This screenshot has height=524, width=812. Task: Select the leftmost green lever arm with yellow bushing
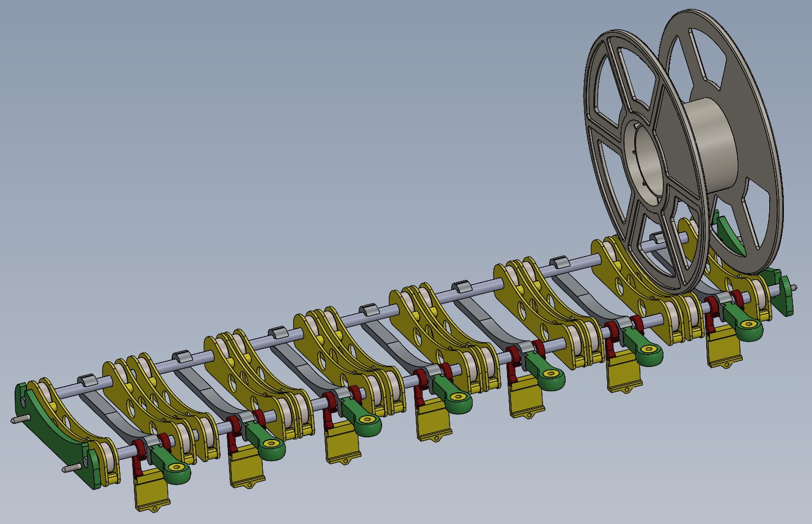point(171,465)
